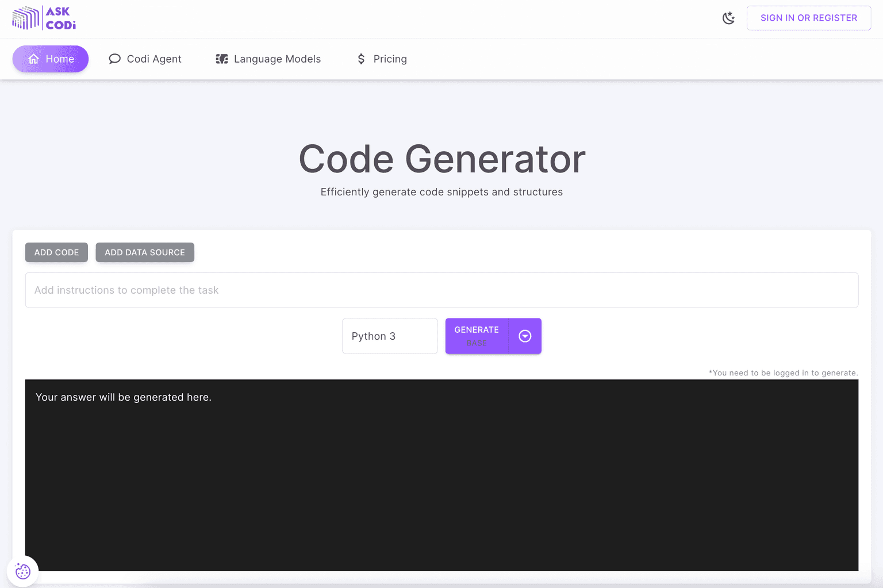The height and width of the screenshot is (588, 883).
Task: Open the Pricing tab
Action: (x=382, y=59)
